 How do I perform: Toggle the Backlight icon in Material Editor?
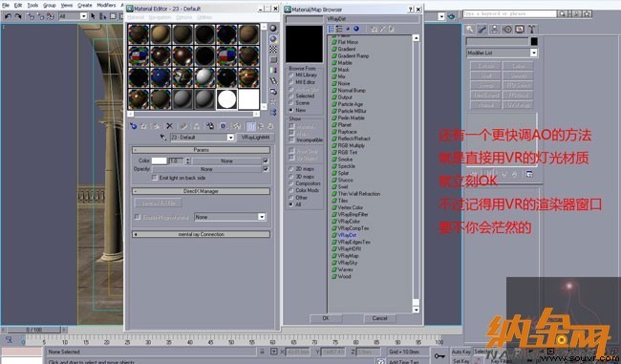click(x=273, y=39)
